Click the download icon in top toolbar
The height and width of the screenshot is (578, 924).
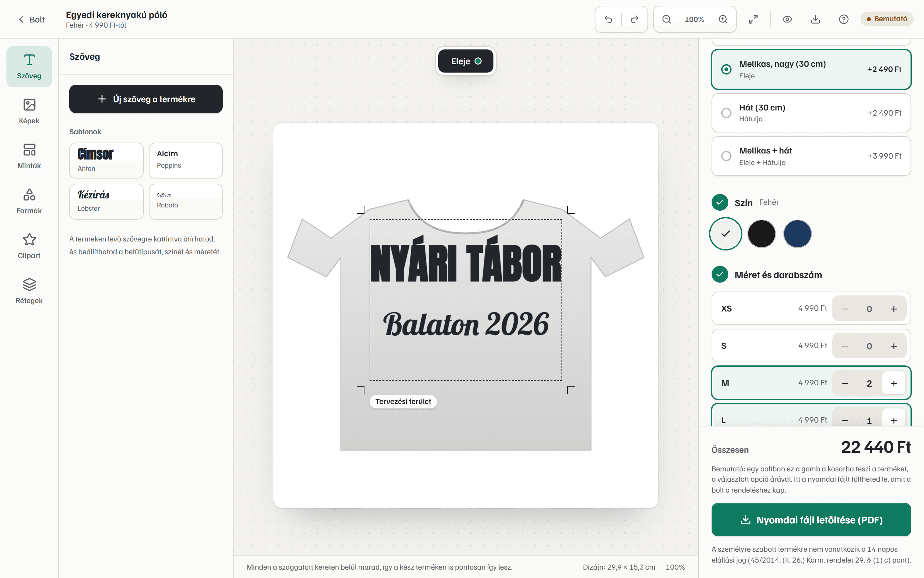point(816,19)
